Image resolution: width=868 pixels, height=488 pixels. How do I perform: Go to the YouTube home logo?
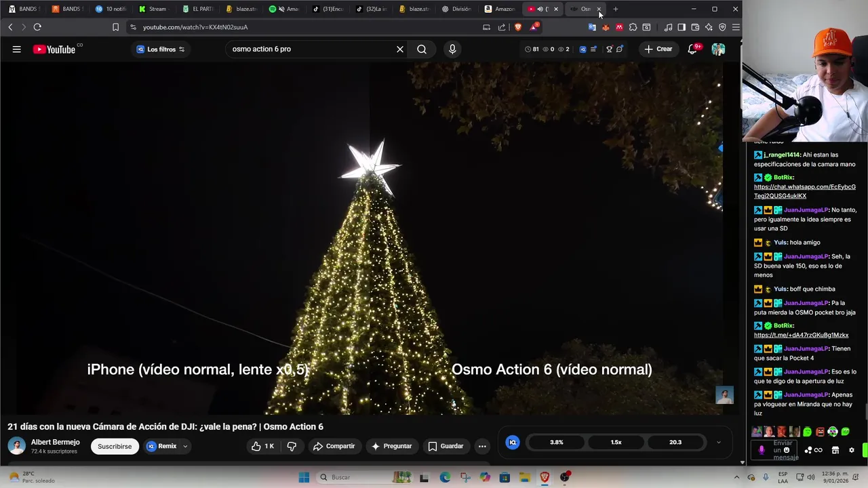coord(54,49)
